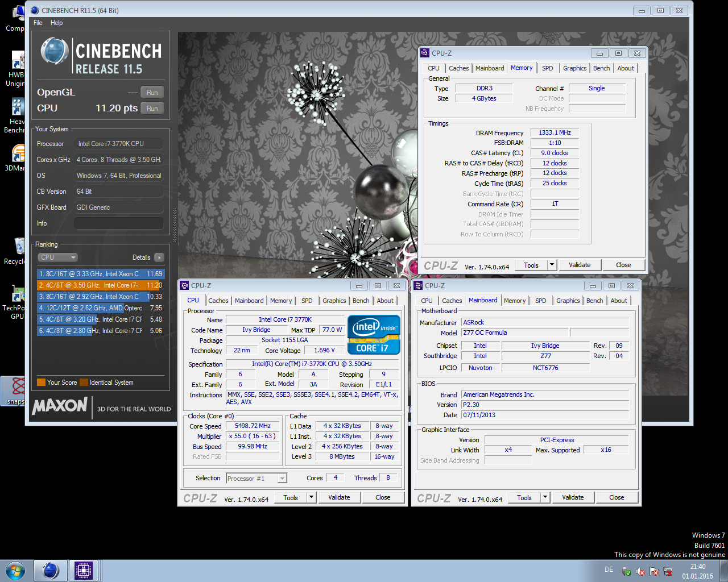
Task: Open the Processor #1 selection dropdown
Action: [x=257, y=479]
